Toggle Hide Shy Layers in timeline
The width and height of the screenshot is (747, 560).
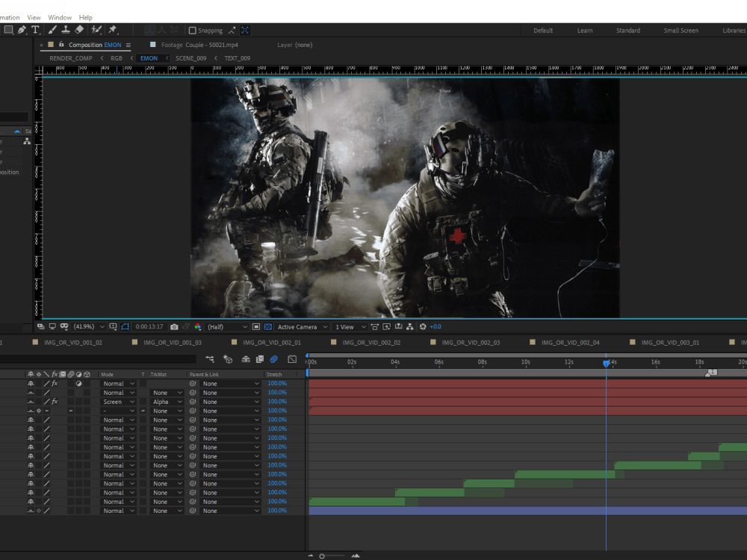(x=246, y=359)
